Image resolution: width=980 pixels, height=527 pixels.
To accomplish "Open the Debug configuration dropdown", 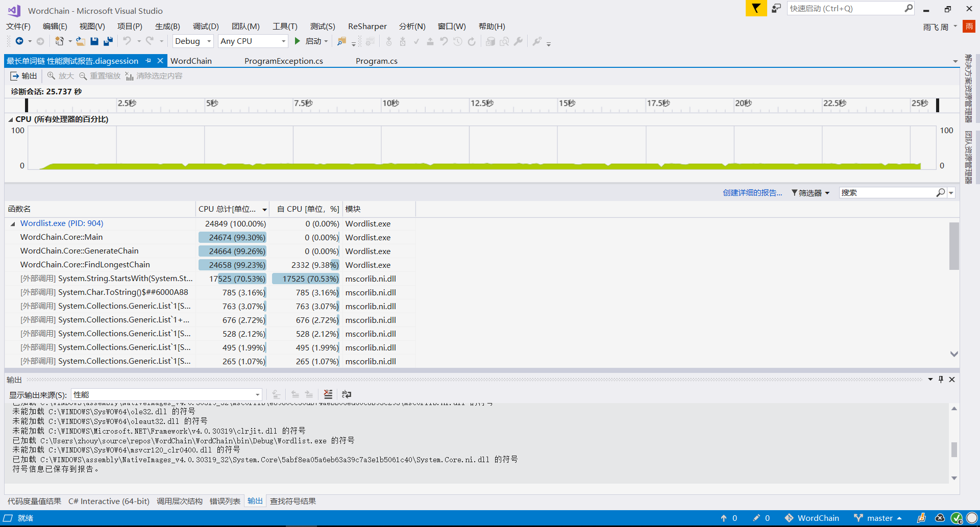I will 193,41.
